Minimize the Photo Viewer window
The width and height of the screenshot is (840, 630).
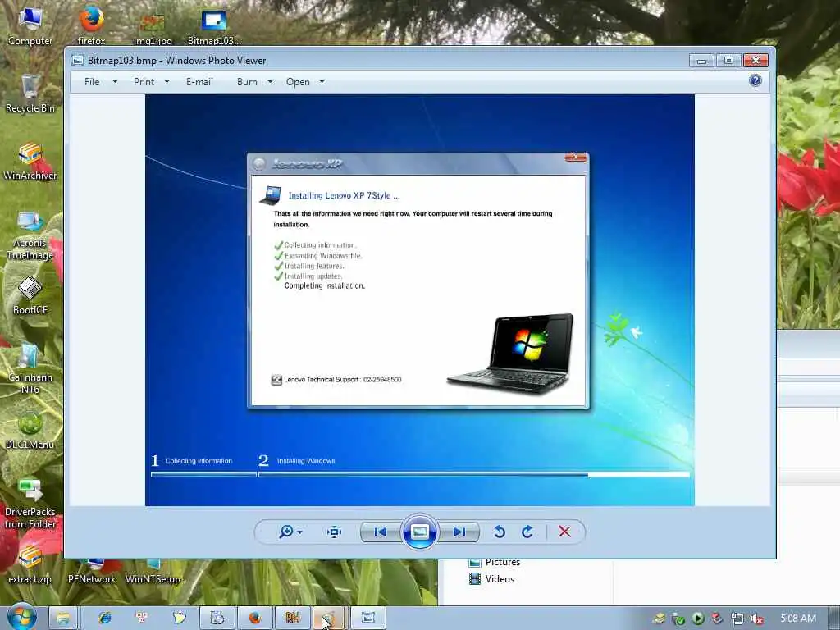702,61
